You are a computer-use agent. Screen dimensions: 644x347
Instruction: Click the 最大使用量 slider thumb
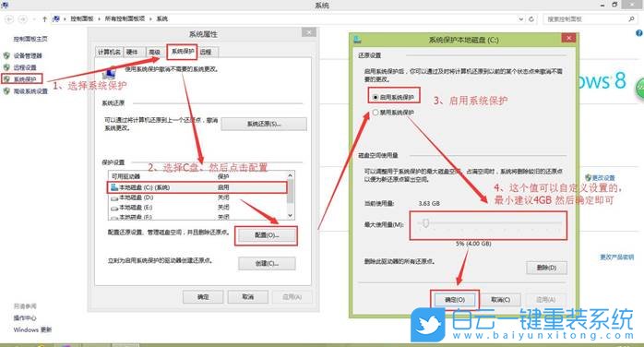pos(426,223)
